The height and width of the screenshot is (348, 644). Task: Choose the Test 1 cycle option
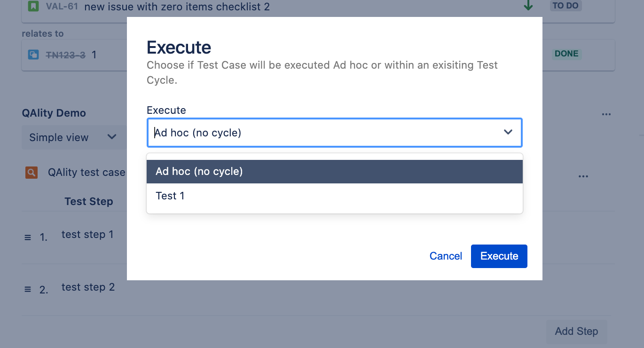pyautogui.click(x=335, y=196)
